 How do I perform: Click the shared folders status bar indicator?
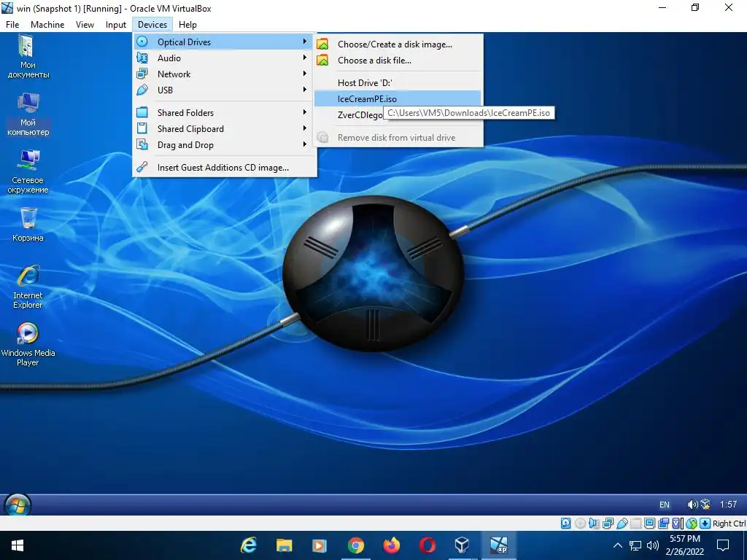coord(636,524)
